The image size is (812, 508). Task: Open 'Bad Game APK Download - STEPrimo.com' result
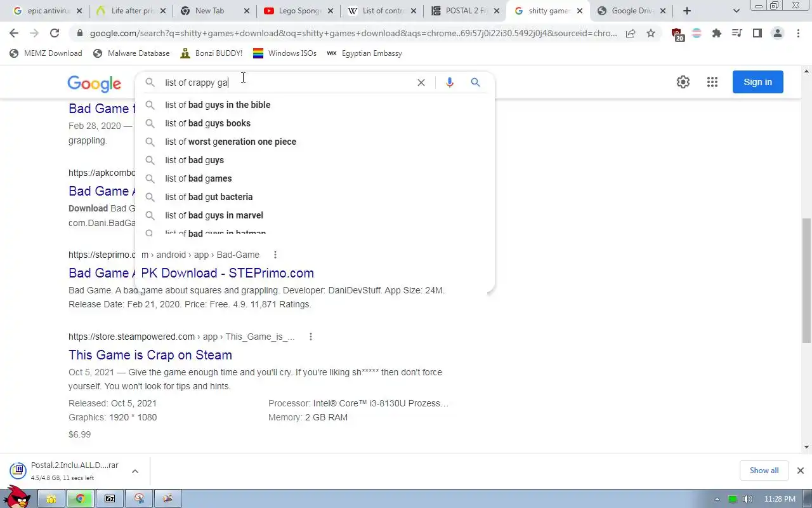coord(191,273)
